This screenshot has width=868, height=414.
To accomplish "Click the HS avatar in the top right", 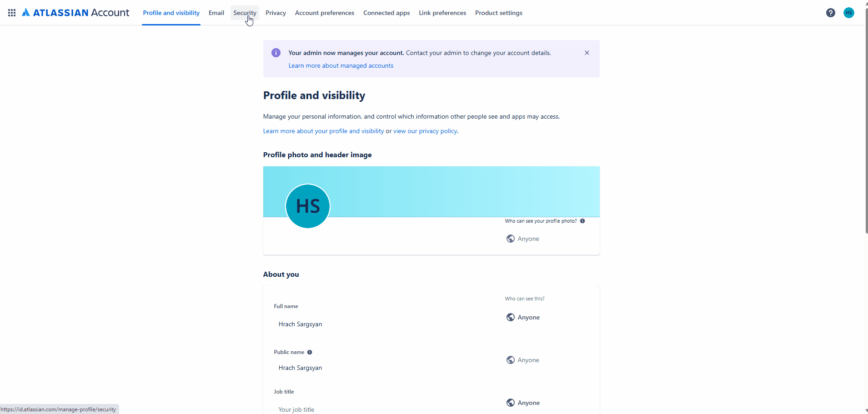I will coord(849,12).
